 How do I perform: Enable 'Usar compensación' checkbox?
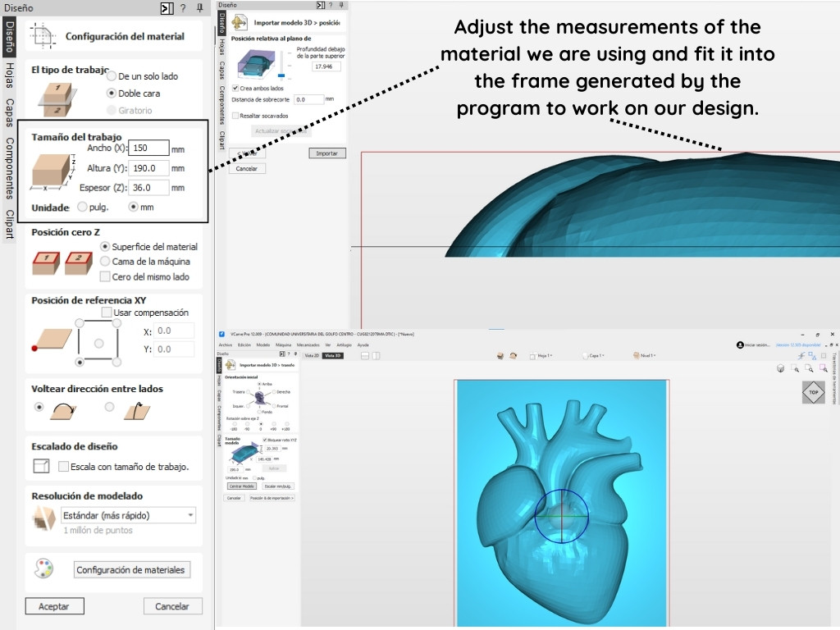point(107,313)
